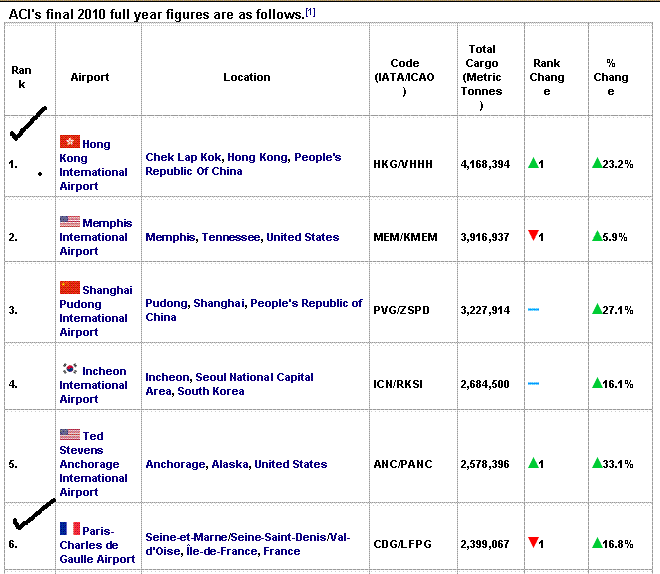Click red rank-down arrow in Paris row
Screen dimensions: 660x574
point(533,542)
